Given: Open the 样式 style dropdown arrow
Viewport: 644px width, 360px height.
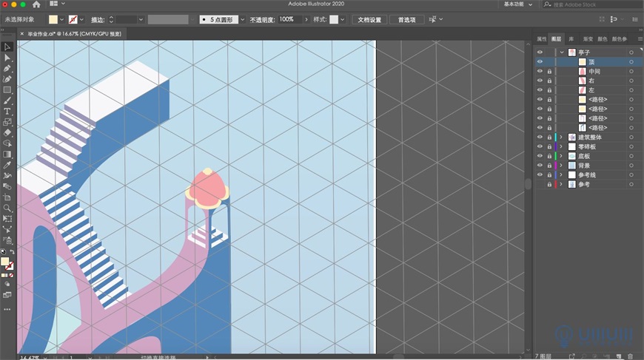Looking at the screenshot, I should coord(342,19).
